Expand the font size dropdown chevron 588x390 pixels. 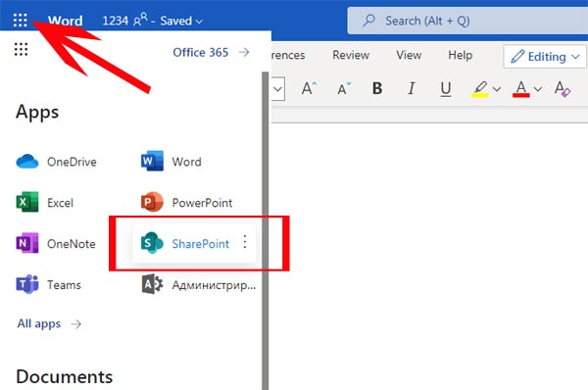click(x=278, y=89)
